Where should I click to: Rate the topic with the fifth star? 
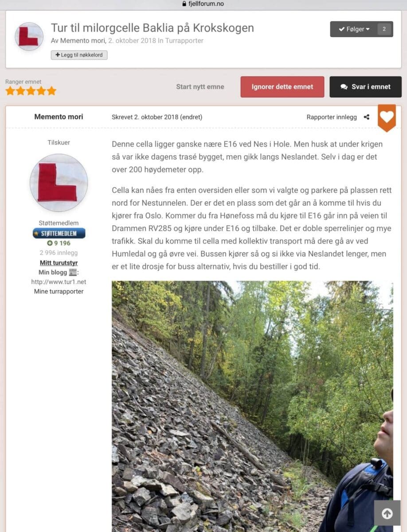click(51, 91)
